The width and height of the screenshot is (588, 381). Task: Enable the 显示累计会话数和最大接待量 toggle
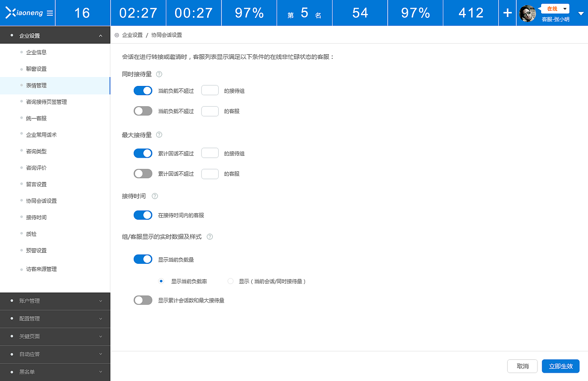(143, 300)
